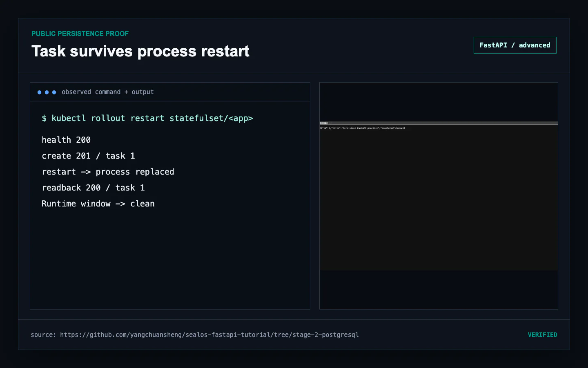Click the 'observed command + output' title

pos(108,92)
